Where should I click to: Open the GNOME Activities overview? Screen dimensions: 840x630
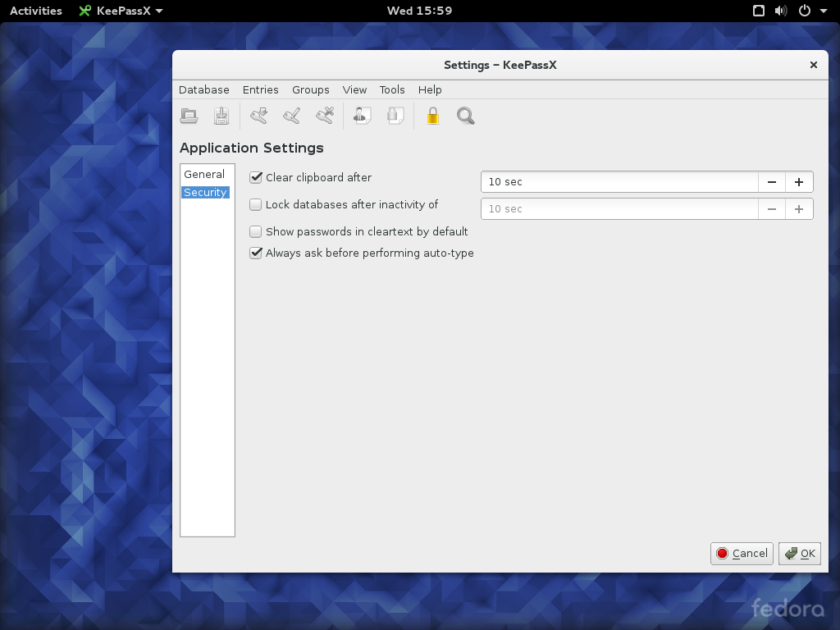36,11
